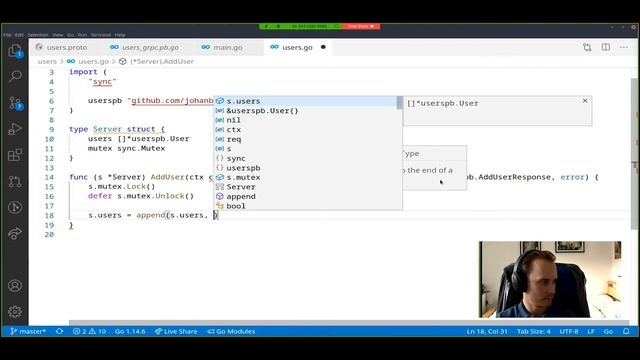Image resolution: width=640 pixels, height=360 pixels.
Task: Open the Help menu
Action: click(120, 35)
